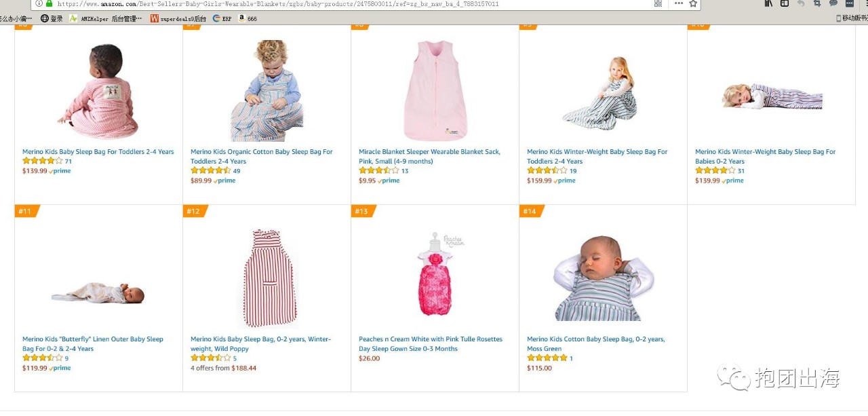Screen dimensions: 868x416
Task: Open the browser library icon
Action: 768,3
